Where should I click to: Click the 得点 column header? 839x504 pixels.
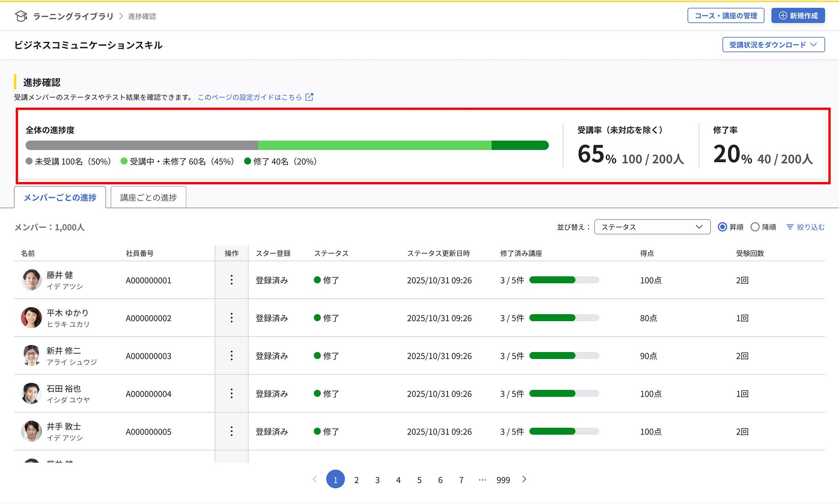click(x=647, y=253)
